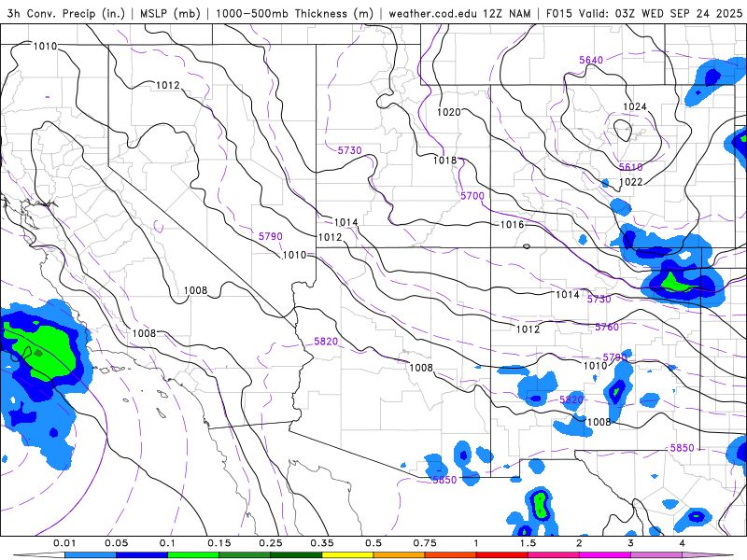Click the '1000-500mb Thickness (m)' header label
Image resolution: width=747 pixels, height=560 pixels.
click(x=294, y=13)
